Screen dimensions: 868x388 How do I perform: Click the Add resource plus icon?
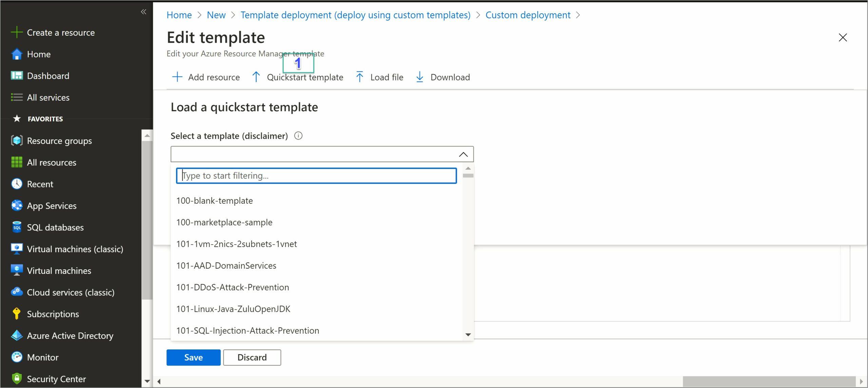(177, 77)
